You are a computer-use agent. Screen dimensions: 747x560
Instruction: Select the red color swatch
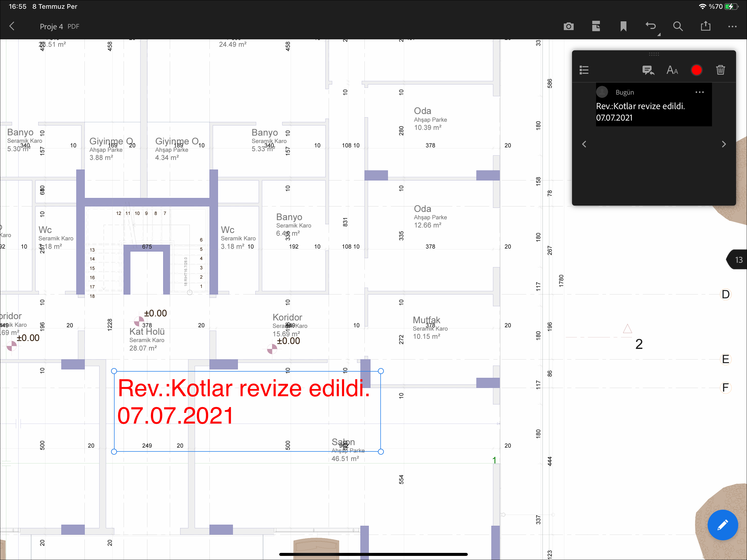pos(696,70)
